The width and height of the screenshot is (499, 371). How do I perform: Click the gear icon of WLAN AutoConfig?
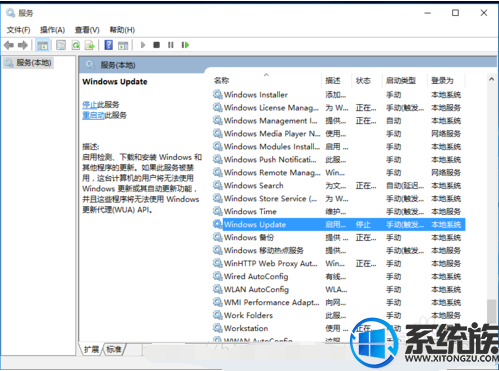click(x=218, y=289)
